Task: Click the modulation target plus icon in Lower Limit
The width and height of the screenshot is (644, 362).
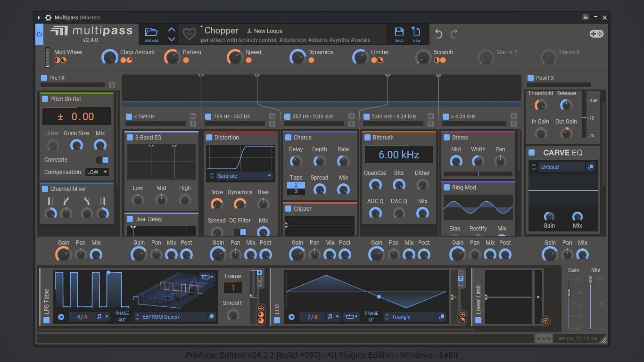Action: click(545, 321)
